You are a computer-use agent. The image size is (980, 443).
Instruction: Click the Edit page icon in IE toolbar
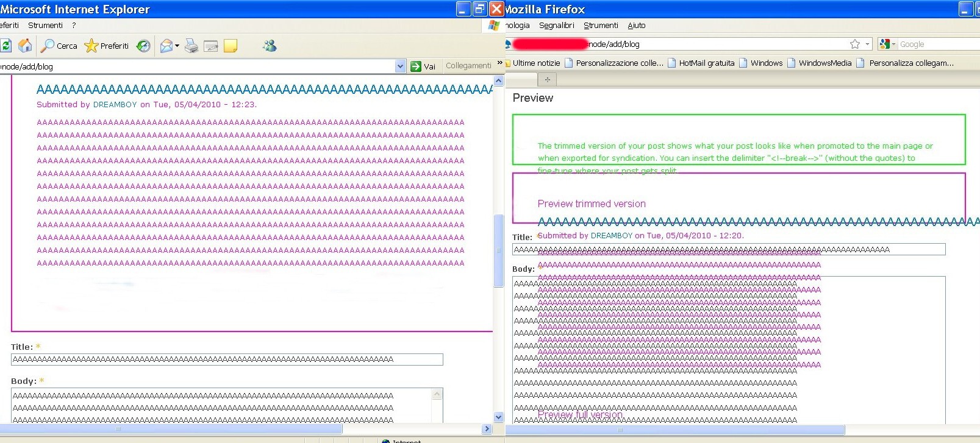pos(211,46)
